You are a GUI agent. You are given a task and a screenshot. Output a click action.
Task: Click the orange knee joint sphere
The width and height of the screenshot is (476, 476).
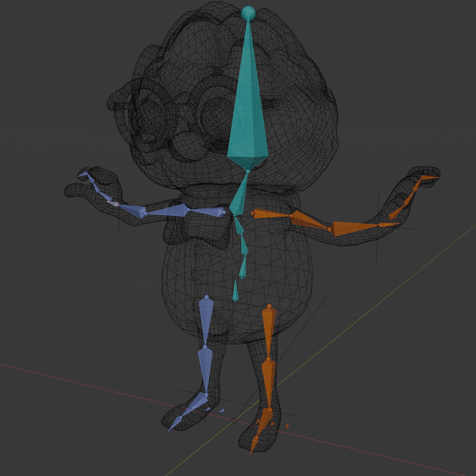pyautogui.click(x=268, y=358)
